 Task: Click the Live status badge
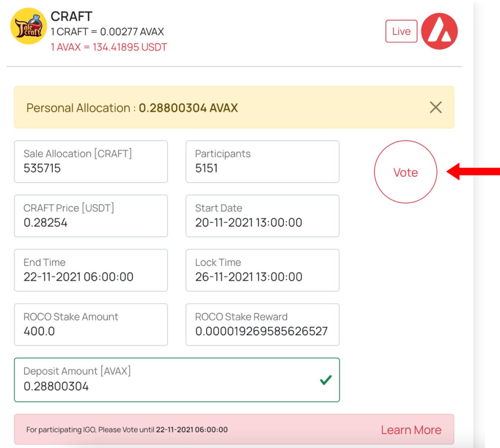pos(401,31)
